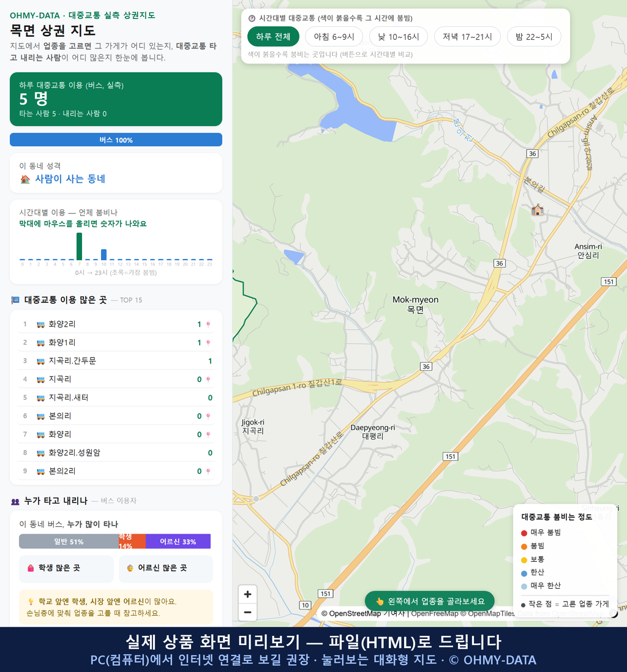This screenshot has height=672, width=627.
Task: Click the bus icon in the 지곡리 row
Action: [41, 379]
